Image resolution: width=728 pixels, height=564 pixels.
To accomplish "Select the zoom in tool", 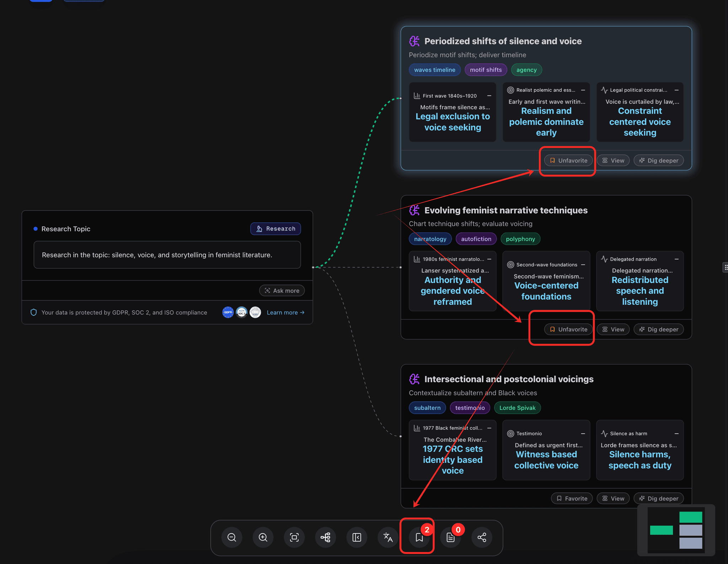I will tap(263, 537).
